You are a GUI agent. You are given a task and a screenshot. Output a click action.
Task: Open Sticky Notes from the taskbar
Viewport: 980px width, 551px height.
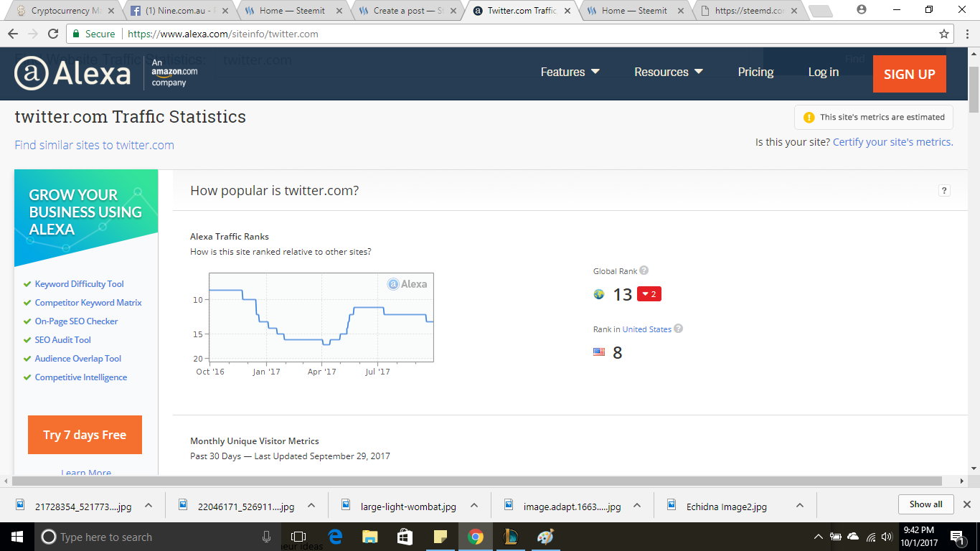click(x=440, y=537)
